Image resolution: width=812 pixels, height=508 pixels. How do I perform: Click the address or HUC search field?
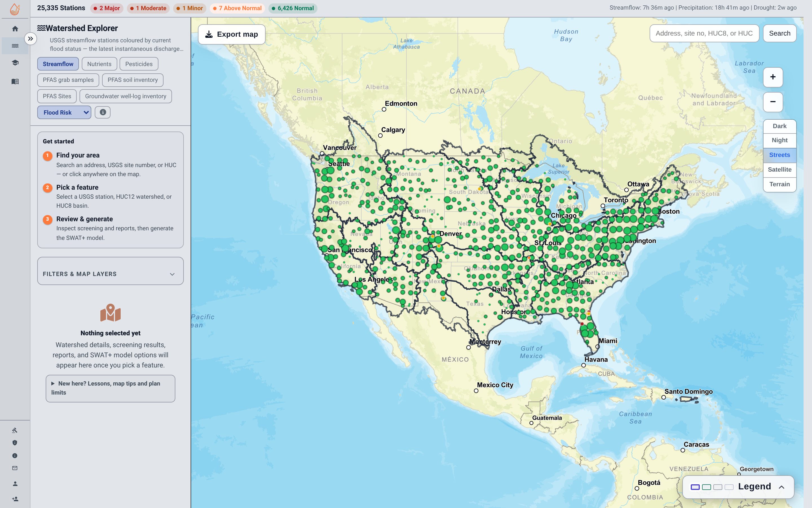[704, 33]
